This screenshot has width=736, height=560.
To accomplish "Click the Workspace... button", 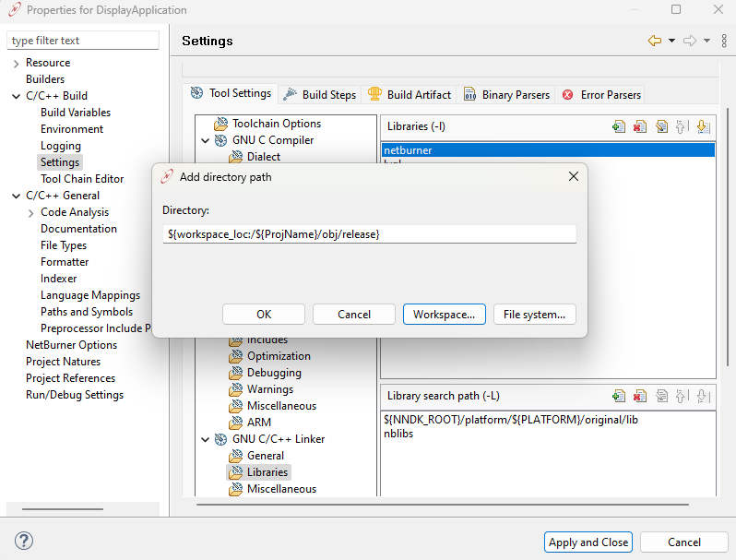I will [x=444, y=315].
